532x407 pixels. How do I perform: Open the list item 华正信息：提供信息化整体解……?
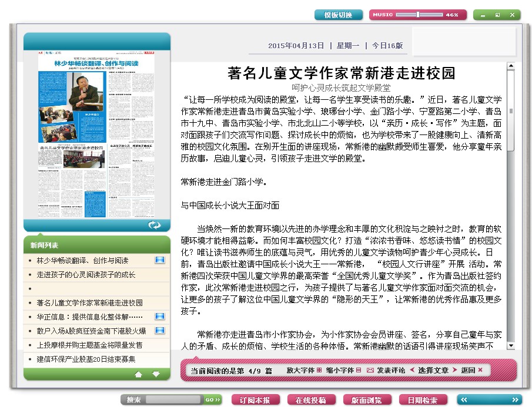click(x=89, y=317)
